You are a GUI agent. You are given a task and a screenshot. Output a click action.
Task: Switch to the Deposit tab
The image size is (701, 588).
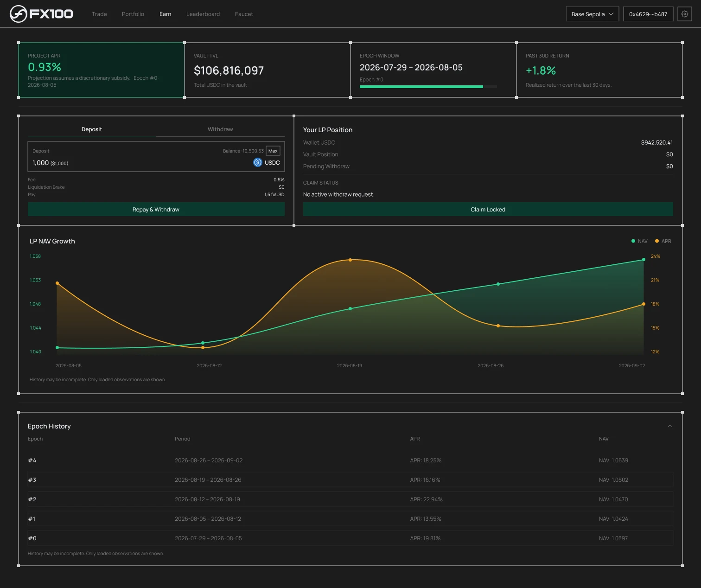(x=92, y=129)
